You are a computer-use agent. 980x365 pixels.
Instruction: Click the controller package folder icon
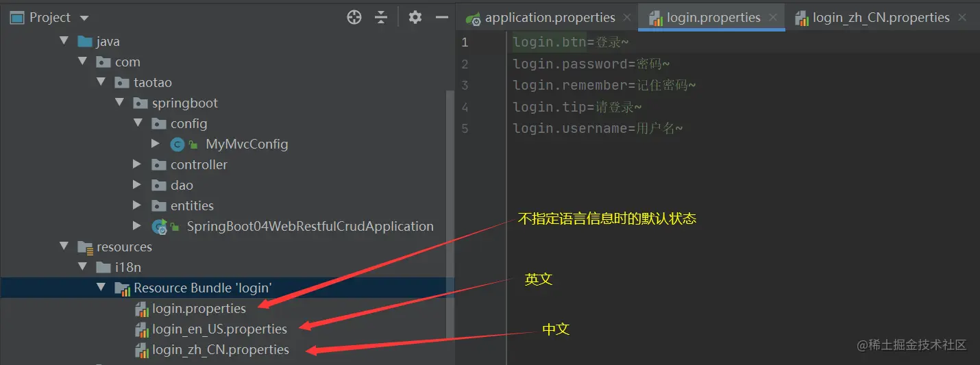[159, 165]
